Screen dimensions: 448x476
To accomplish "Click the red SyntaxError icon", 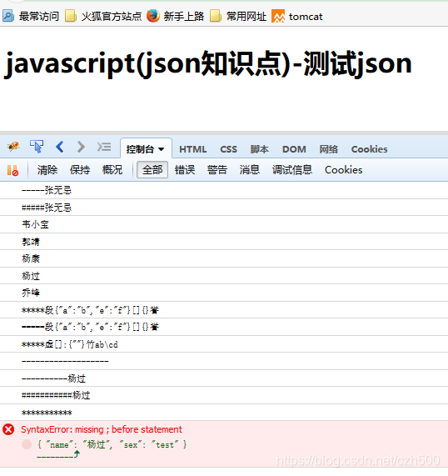I will pos(8,429).
